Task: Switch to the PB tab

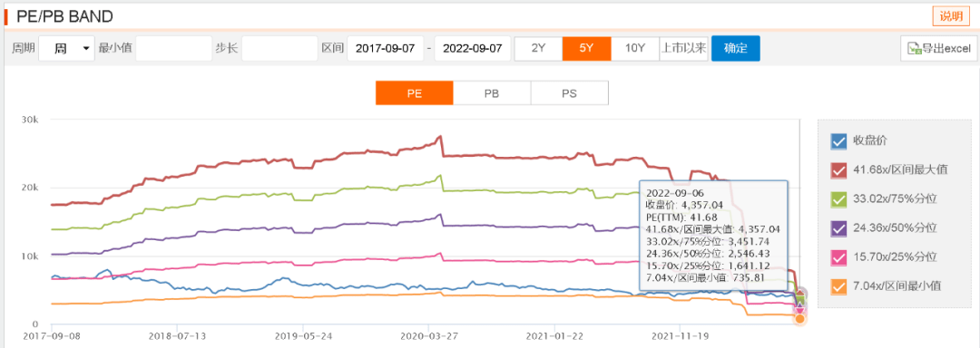Action: click(492, 93)
